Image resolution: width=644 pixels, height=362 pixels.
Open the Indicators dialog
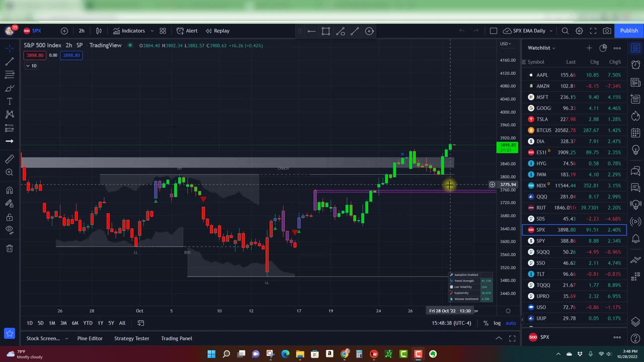point(129,31)
